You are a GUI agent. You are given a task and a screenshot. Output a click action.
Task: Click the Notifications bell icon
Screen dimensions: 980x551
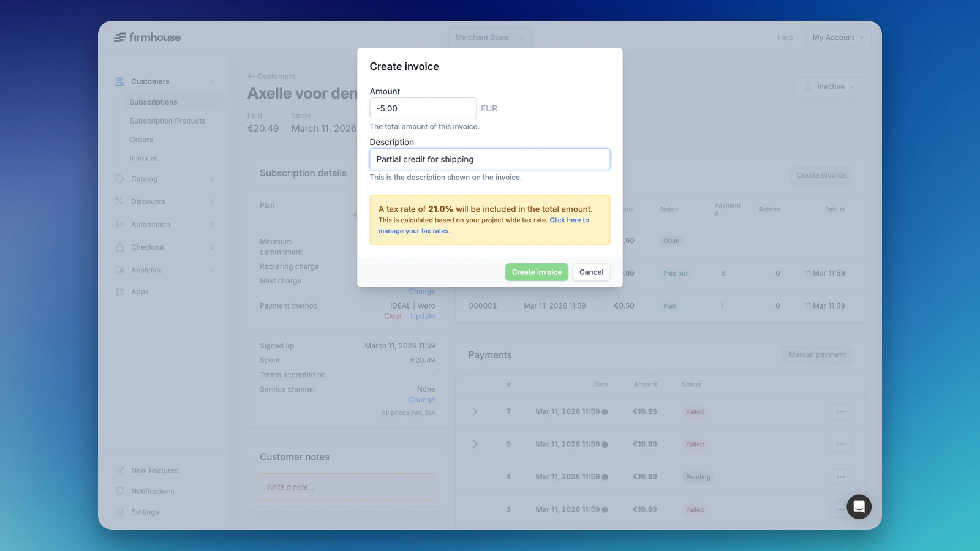point(119,490)
